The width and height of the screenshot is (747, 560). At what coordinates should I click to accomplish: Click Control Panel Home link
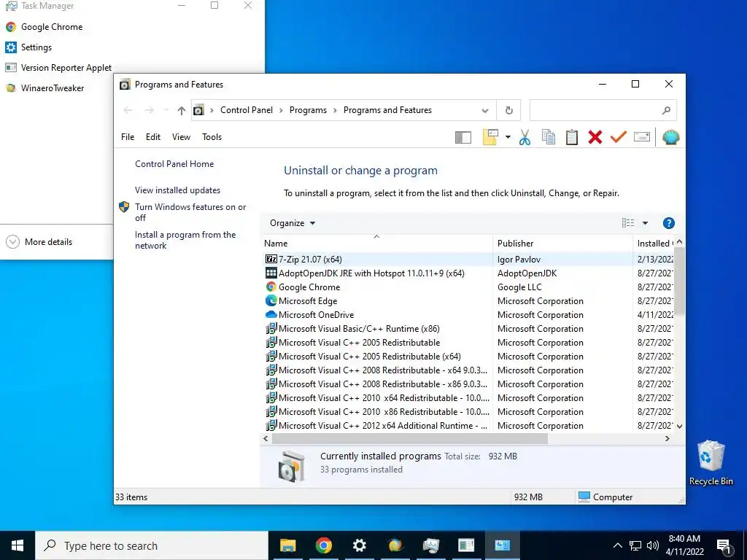point(174,164)
